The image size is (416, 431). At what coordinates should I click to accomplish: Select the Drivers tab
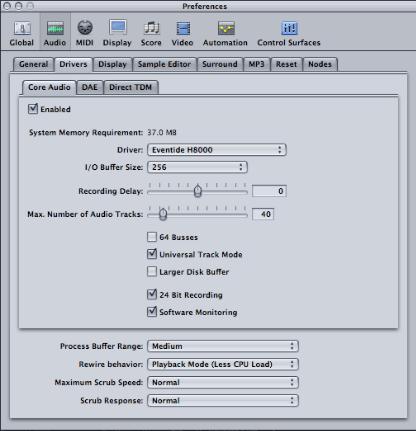[x=73, y=64]
